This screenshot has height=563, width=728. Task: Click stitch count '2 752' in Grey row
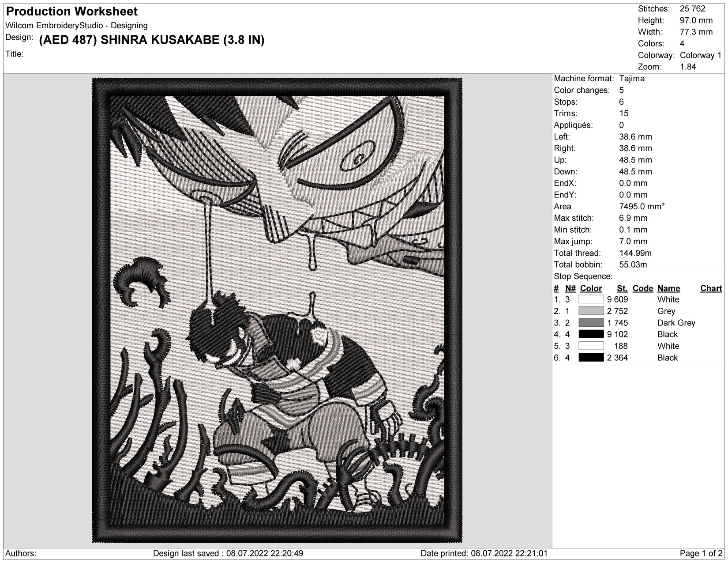pos(617,311)
